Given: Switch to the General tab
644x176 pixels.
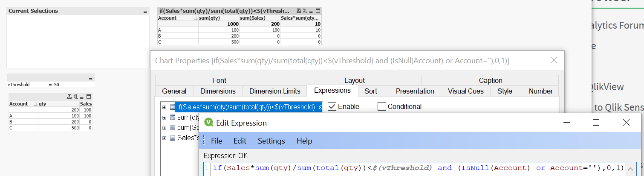Looking at the screenshot, I should 174,91.
